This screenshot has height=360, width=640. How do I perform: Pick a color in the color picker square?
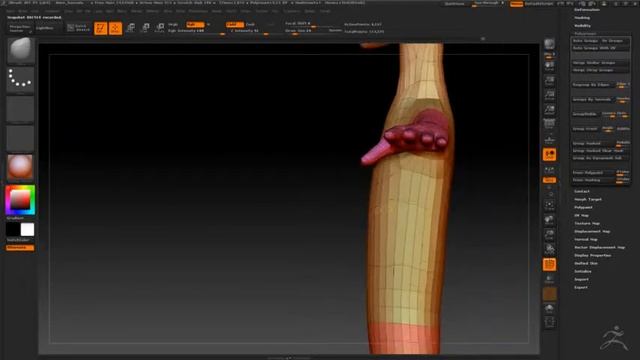coord(20,200)
